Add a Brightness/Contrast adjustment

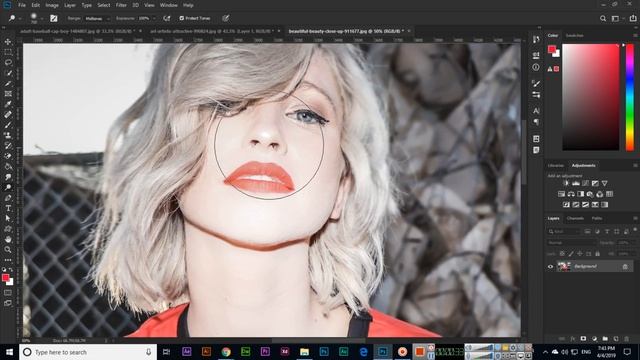tap(566, 183)
